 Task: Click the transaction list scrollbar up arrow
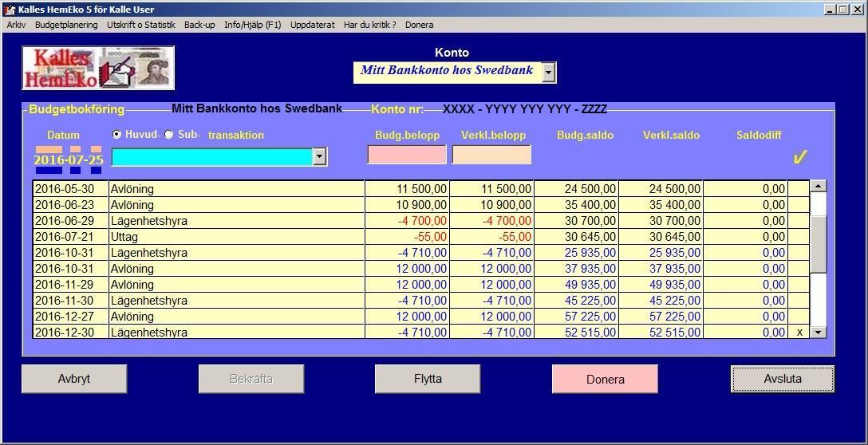tap(819, 186)
